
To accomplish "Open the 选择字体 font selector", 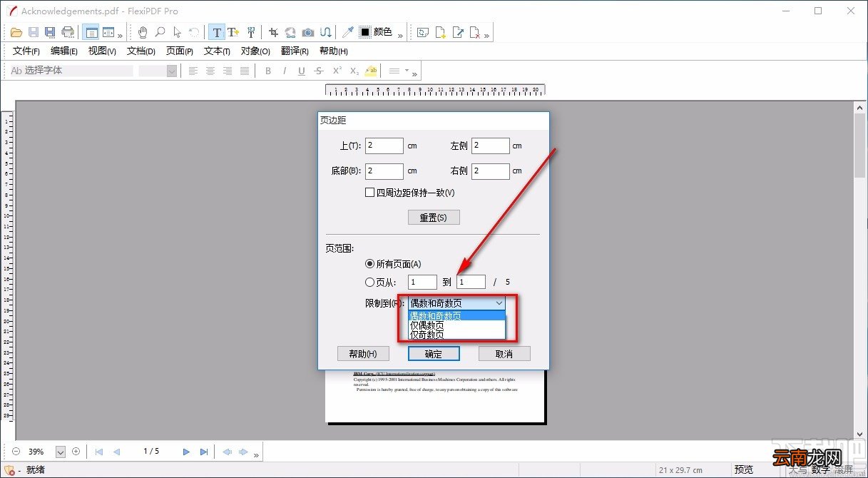I will (x=71, y=71).
